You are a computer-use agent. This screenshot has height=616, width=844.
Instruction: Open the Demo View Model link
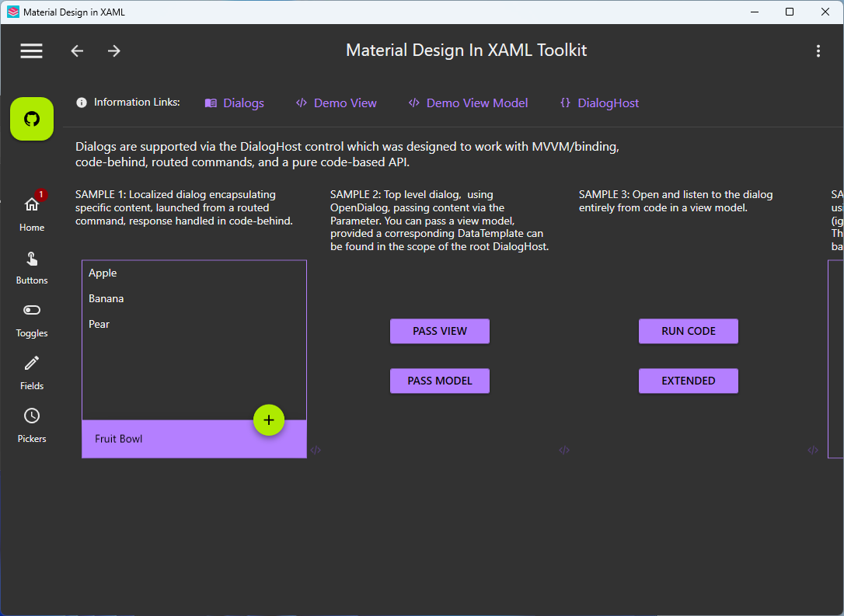(468, 103)
